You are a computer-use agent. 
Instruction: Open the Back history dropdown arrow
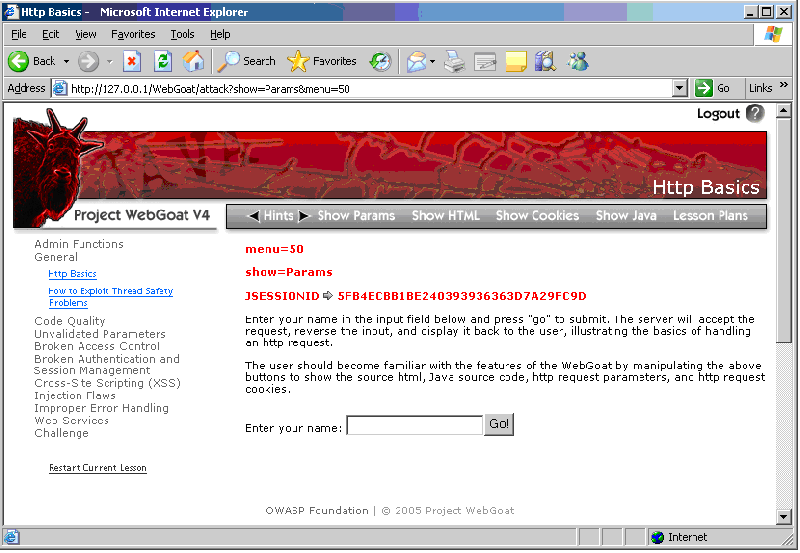coord(66,62)
